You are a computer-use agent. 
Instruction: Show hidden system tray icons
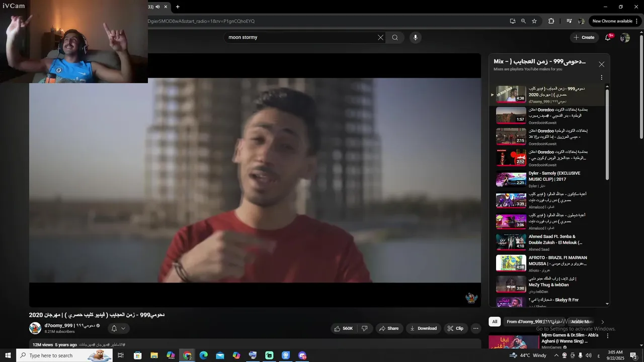[556, 355]
